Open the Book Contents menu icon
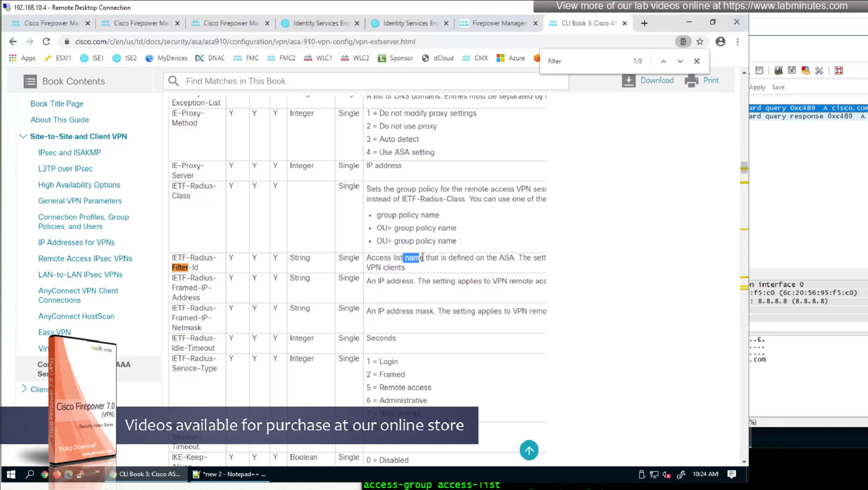This screenshot has width=868, height=490. [30, 81]
